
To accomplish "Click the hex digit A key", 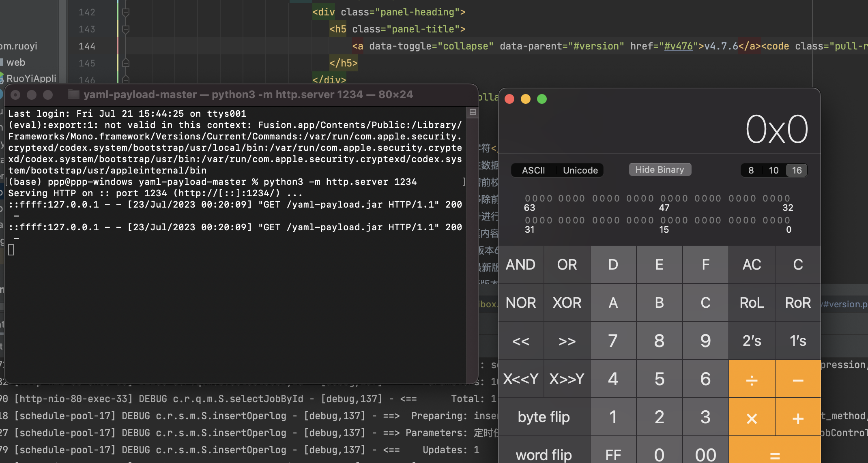I will click(613, 303).
